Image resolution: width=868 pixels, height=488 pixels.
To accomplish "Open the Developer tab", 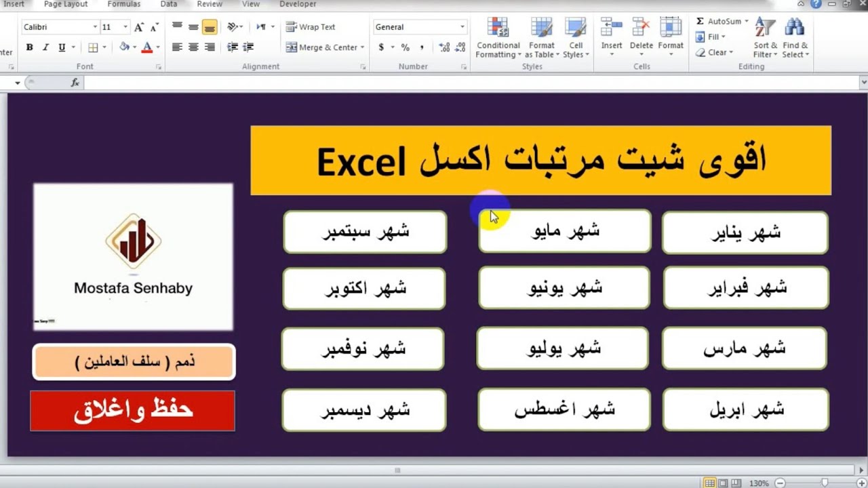I will [x=298, y=4].
